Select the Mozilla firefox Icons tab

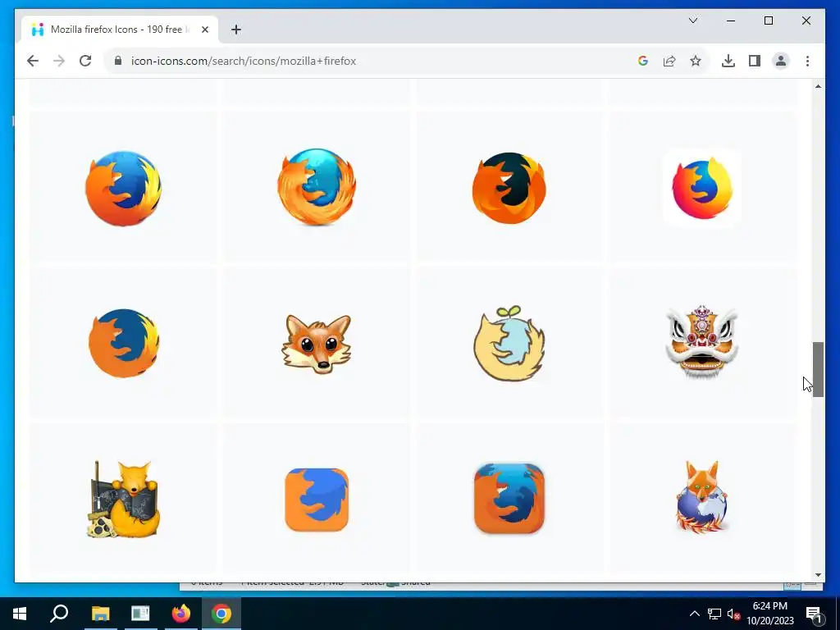pos(120,30)
